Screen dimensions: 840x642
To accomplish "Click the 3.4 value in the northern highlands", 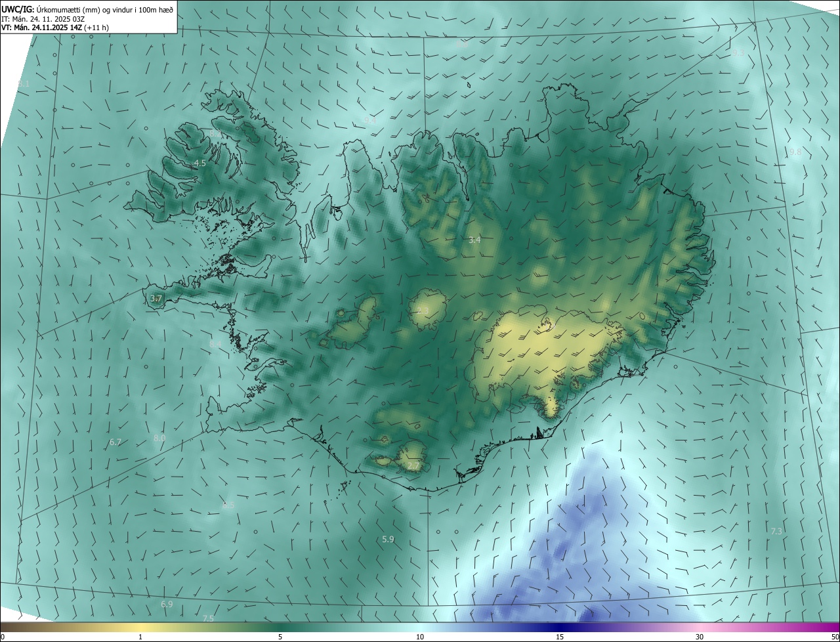I will click(x=474, y=240).
